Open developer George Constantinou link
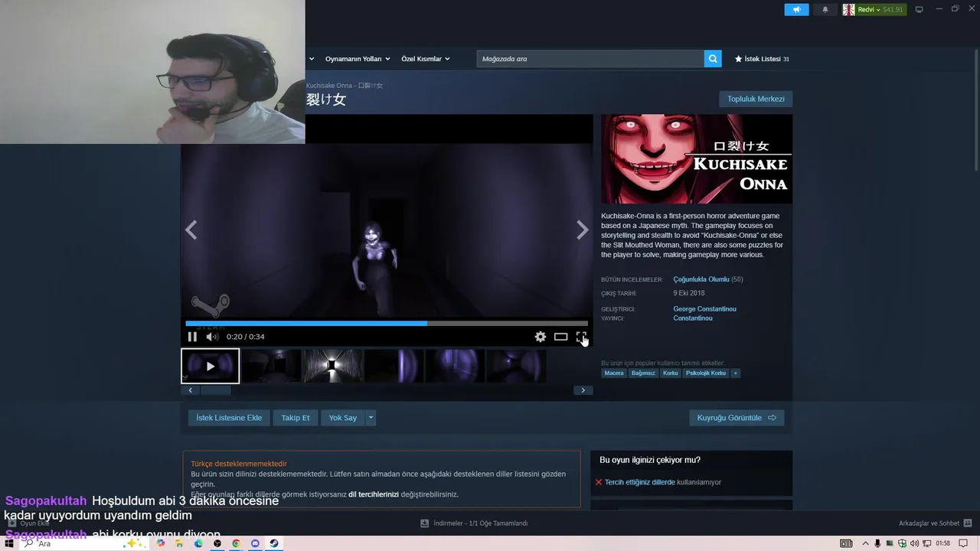 click(704, 309)
